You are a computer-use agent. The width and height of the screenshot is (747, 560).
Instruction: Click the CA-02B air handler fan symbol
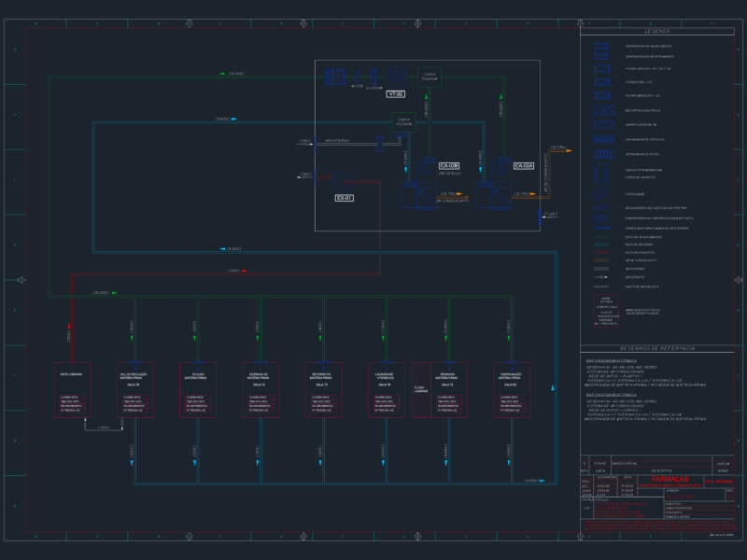(427, 170)
